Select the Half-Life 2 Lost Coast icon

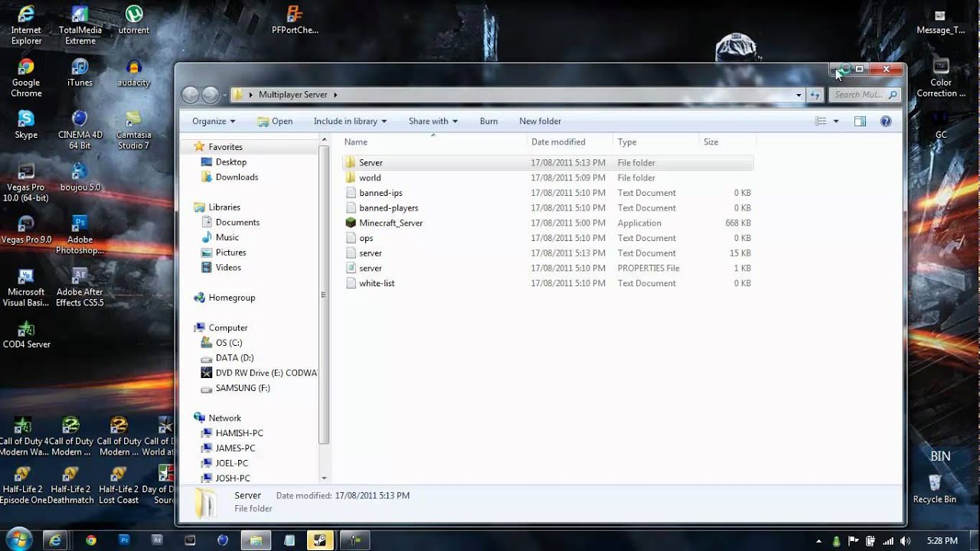(x=119, y=485)
